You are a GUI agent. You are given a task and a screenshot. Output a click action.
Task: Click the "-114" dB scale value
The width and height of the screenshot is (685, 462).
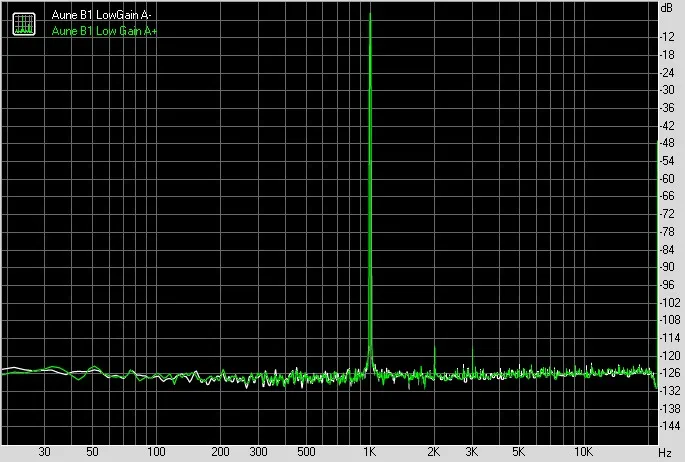click(670, 338)
